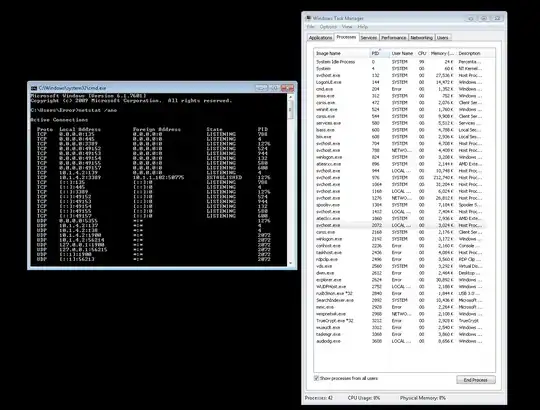Select the lsm.exe process row

click(399, 137)
